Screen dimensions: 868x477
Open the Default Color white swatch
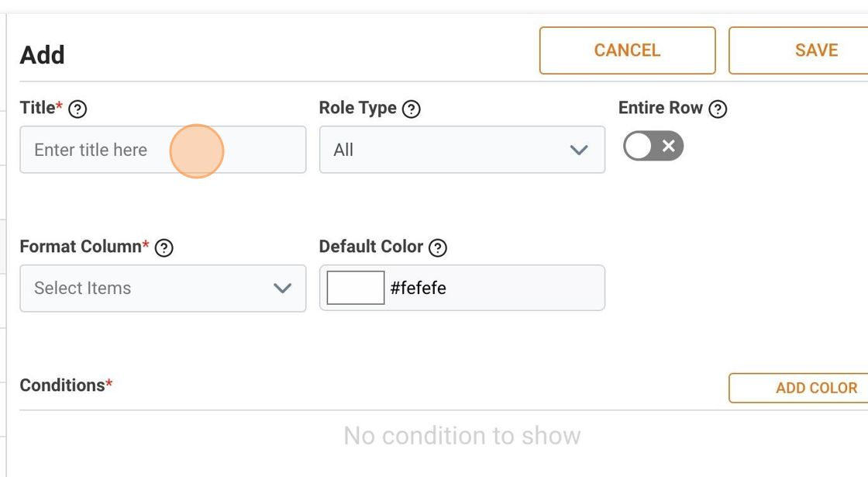coord(356,288)
